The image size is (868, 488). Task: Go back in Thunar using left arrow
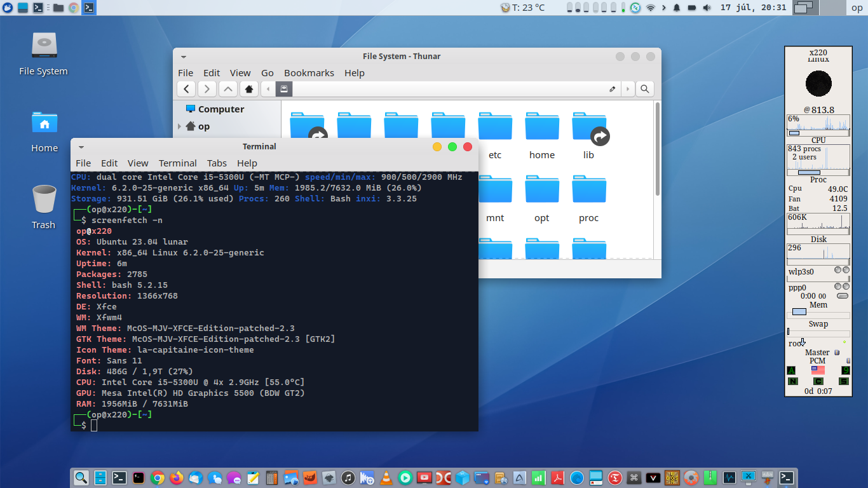click(186, 89)
